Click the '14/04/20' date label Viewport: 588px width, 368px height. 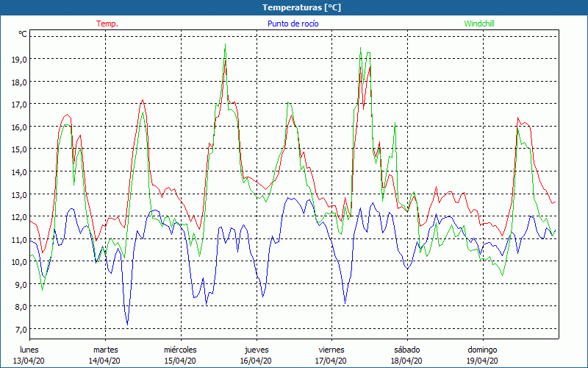(104, 361)
